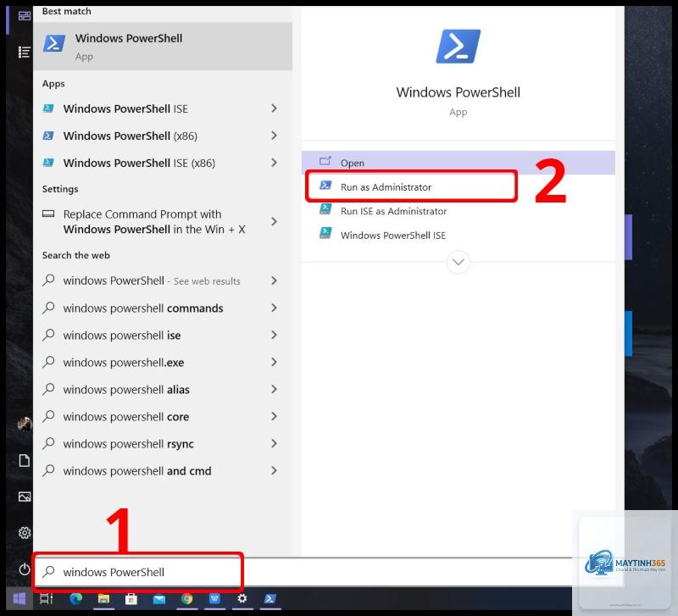Launch Microsoft Edge from the taskbar
Image resolution: width=678 pixels, height=616 pixels.
[76, 599]
